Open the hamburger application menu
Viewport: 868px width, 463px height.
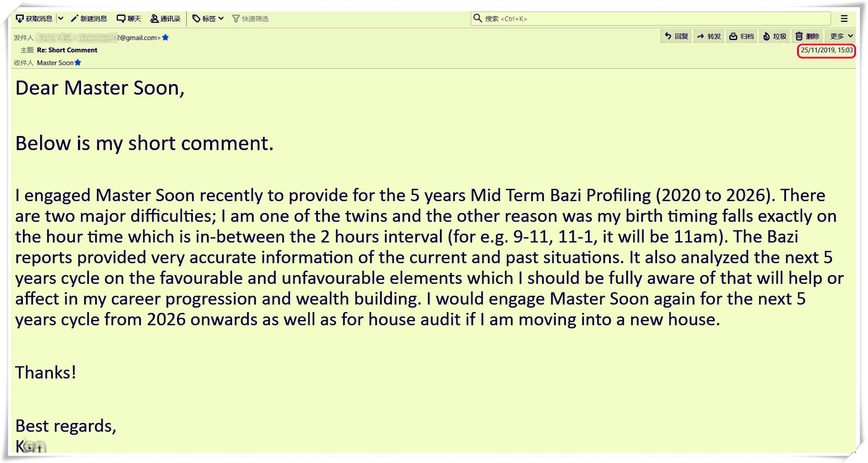(844, 18)
